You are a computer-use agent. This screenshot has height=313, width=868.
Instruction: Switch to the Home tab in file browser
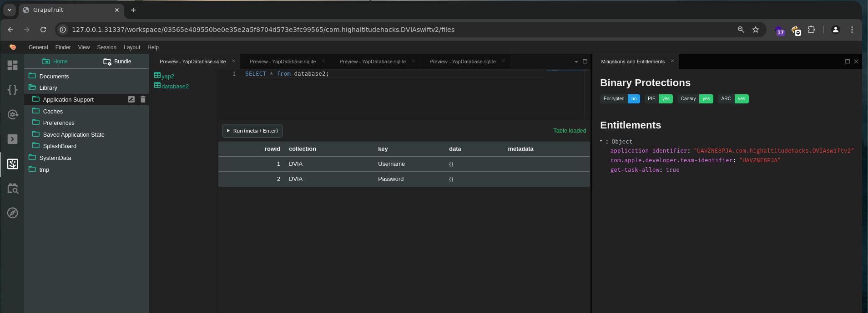(55, 62)
